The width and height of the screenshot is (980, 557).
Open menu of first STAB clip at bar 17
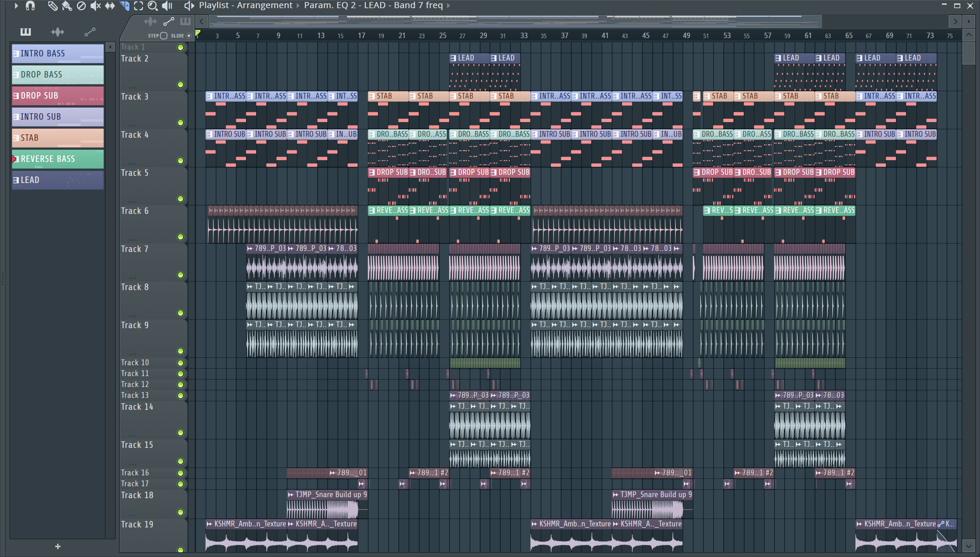(371, 97)
